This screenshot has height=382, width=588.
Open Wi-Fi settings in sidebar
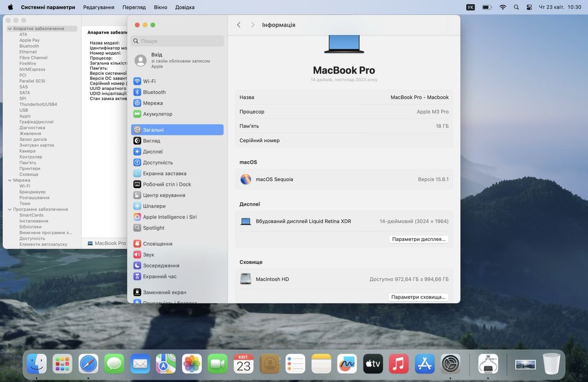[x=178, y=81]
